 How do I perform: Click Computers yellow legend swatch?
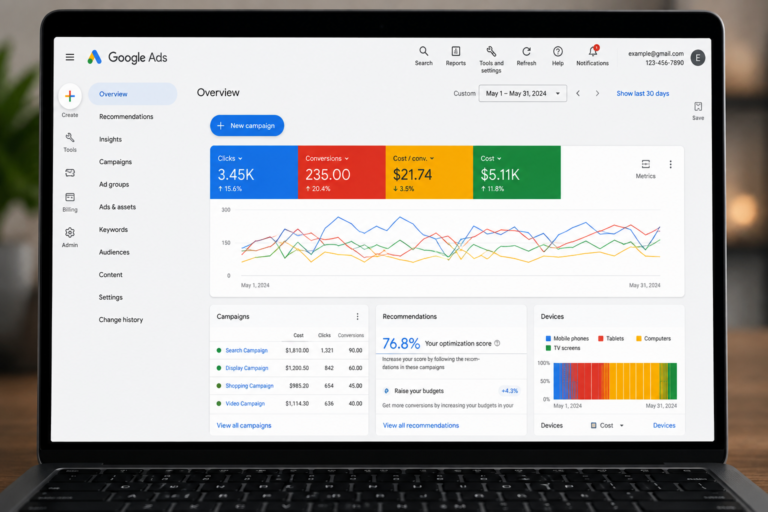[x=639, y=339]
